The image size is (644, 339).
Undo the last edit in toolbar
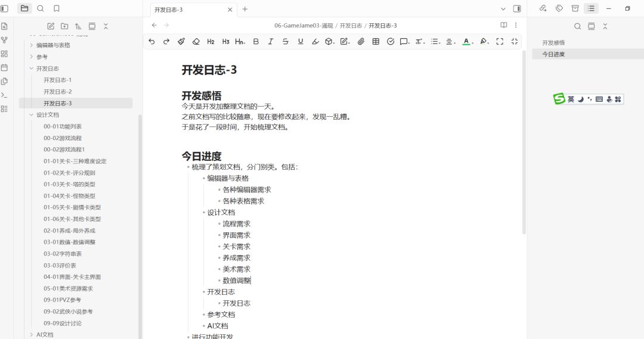[151, 42]
